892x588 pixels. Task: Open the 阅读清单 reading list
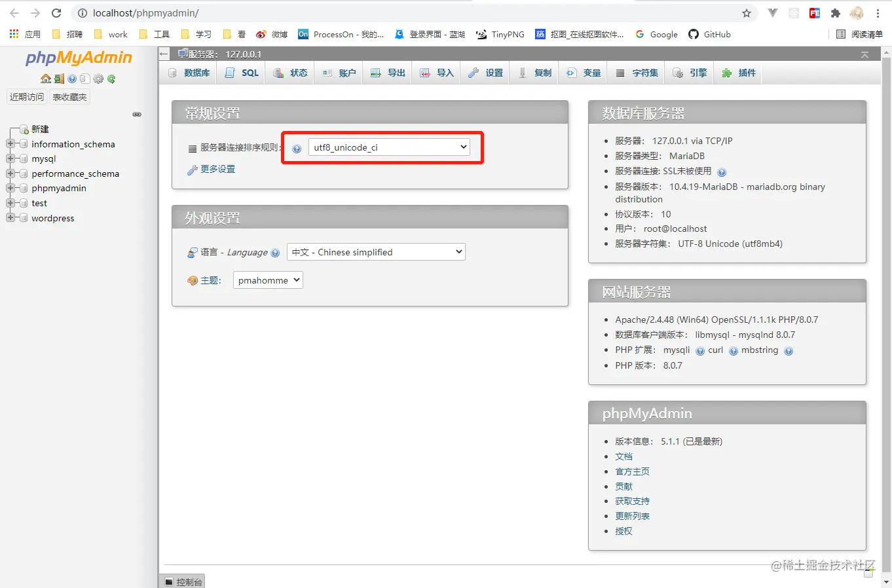[859, 34]
